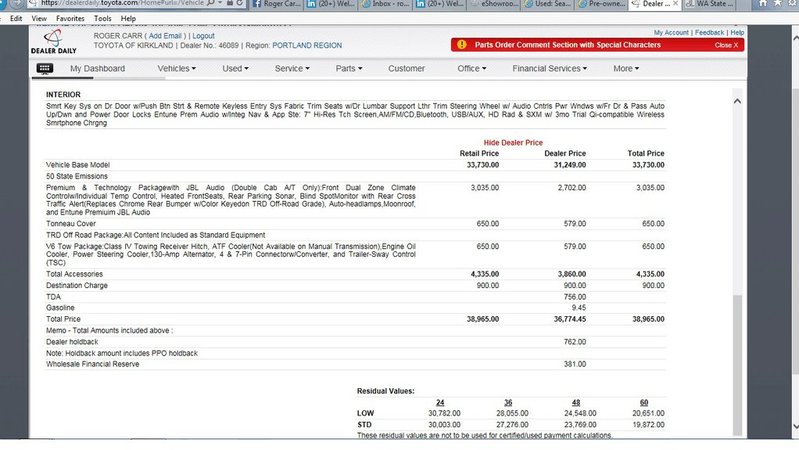Select the 60 month residual column header
The width and height of the screenshot is (799, 450).
pos(644,403)
